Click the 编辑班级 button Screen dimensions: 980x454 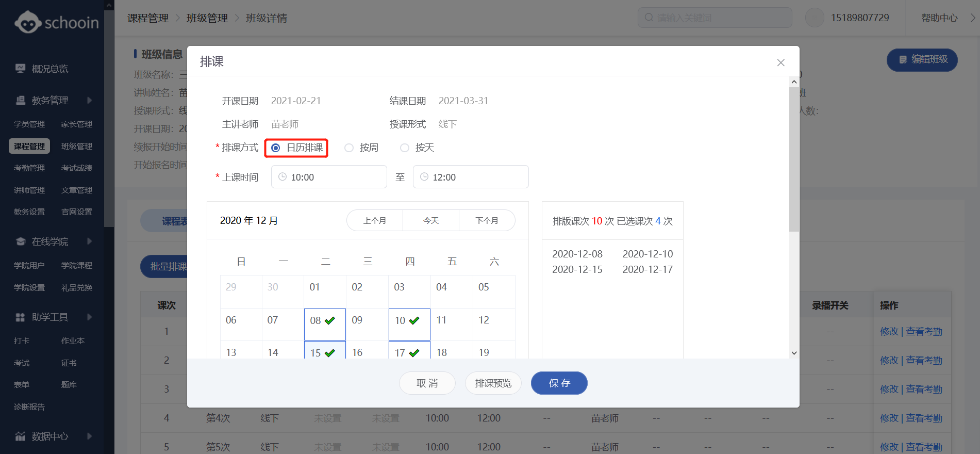tap(922, 60)
